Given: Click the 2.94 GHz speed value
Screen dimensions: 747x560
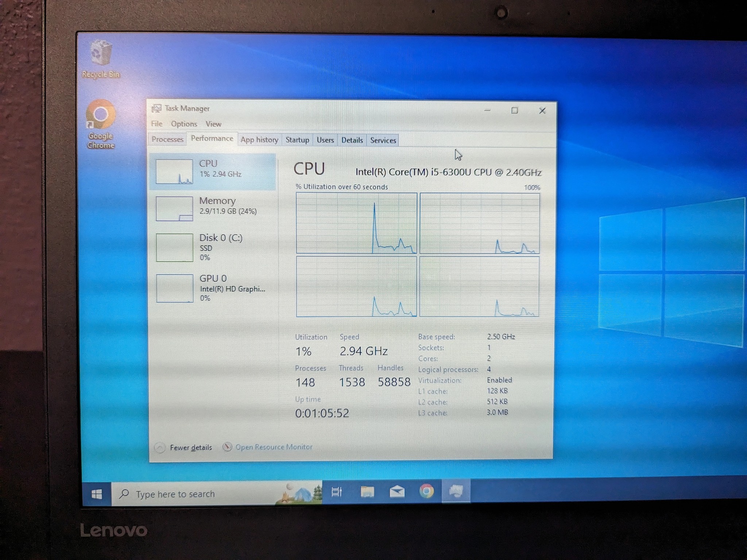Looking at the screenshot, I should point(364,351).
